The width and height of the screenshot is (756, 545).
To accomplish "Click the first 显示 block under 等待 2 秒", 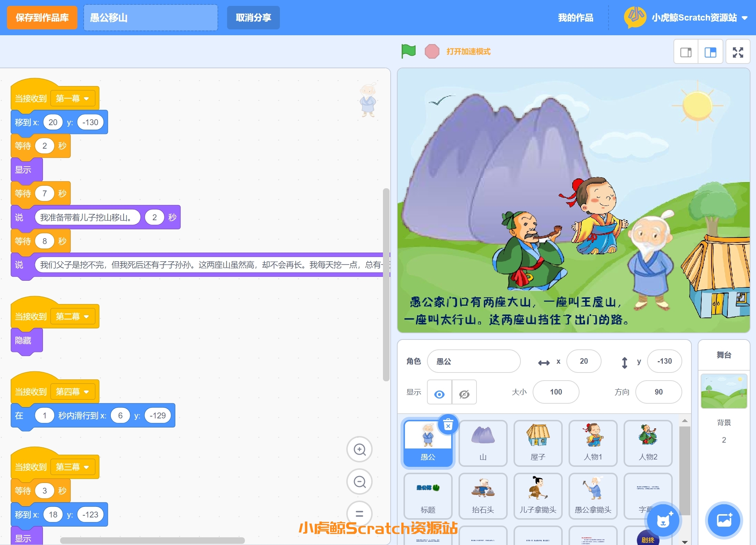I will pos(27,170).
